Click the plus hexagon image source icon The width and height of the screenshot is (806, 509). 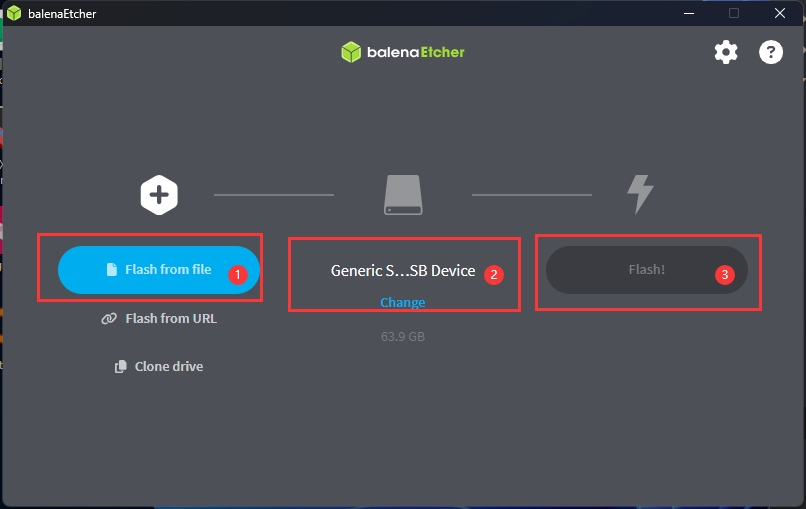pyautogui.click(x=158, y=195)
